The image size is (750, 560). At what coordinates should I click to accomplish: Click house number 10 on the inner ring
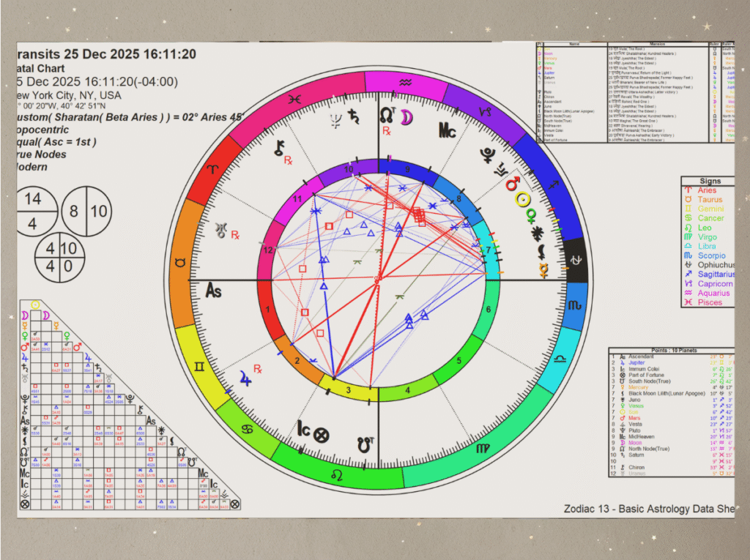click(x=350, y=171)
